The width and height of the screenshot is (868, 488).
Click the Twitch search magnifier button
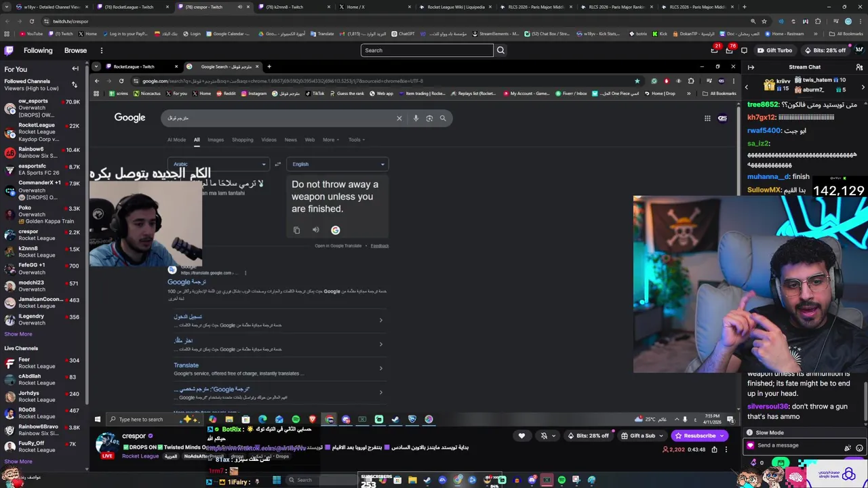coord(500,50)
